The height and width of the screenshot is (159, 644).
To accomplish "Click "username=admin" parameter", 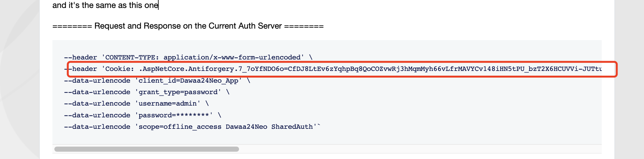I will point(168,104).
